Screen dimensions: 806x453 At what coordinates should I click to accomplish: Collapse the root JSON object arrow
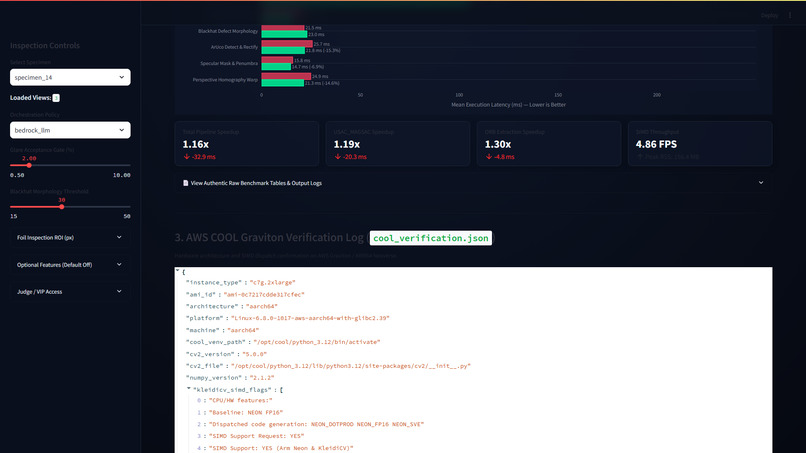tap(178, 270)
